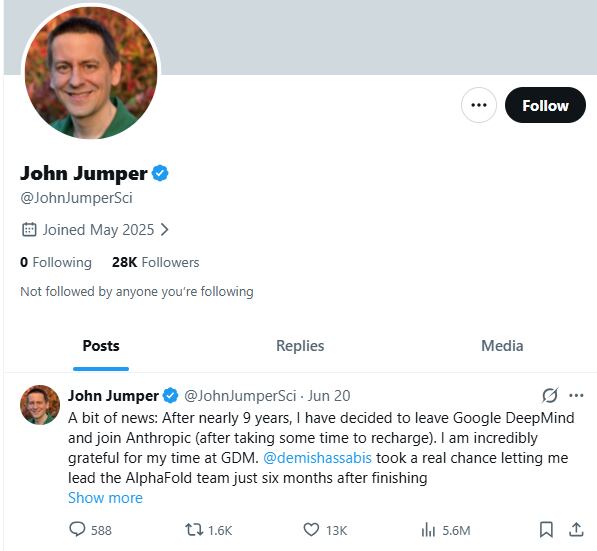Expand the post with Show more
Viewport: 597px width, 551px height.
tap(105, 498)
